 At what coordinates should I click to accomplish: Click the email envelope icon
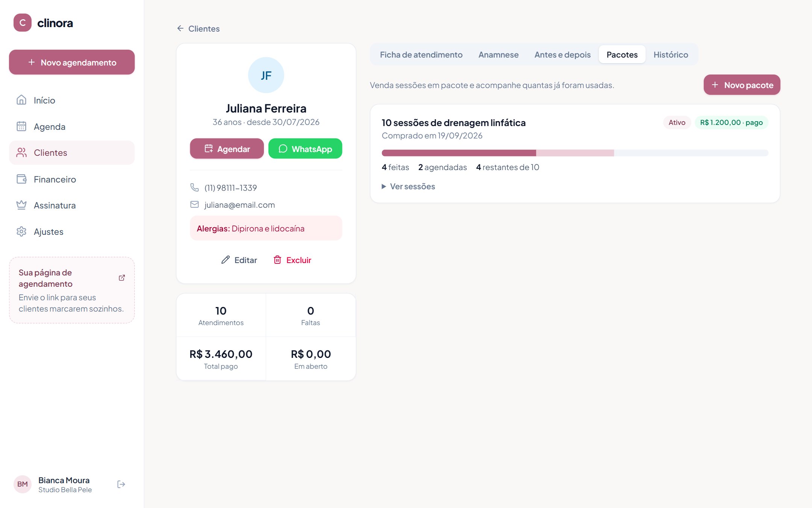[194, 205]
